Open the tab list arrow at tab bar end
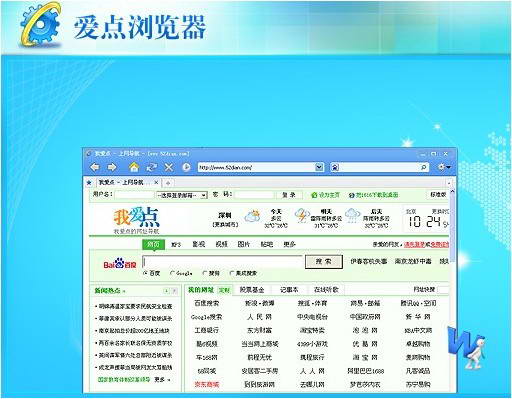The height and width of the screenshot is (399, 512). 449,183
